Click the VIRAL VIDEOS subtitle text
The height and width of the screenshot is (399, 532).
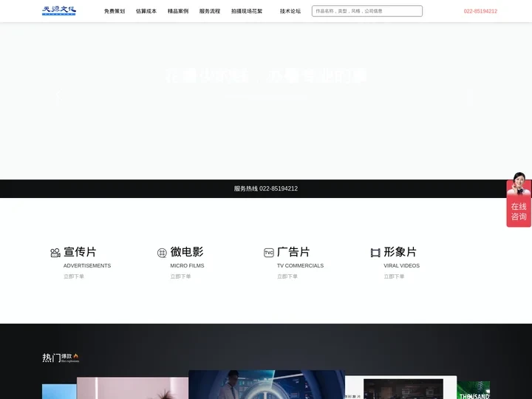pos(402,266)
